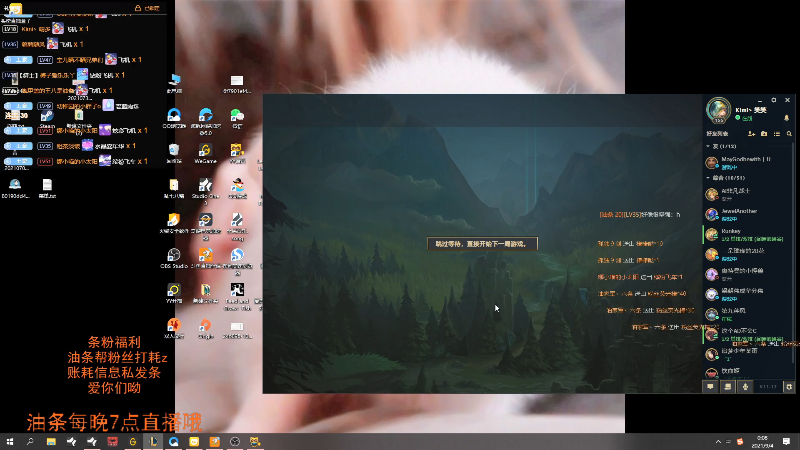The image size is (800, 450).
Task: Click the OBS Studio taskbar icon
Action: (x=235, y=441)
